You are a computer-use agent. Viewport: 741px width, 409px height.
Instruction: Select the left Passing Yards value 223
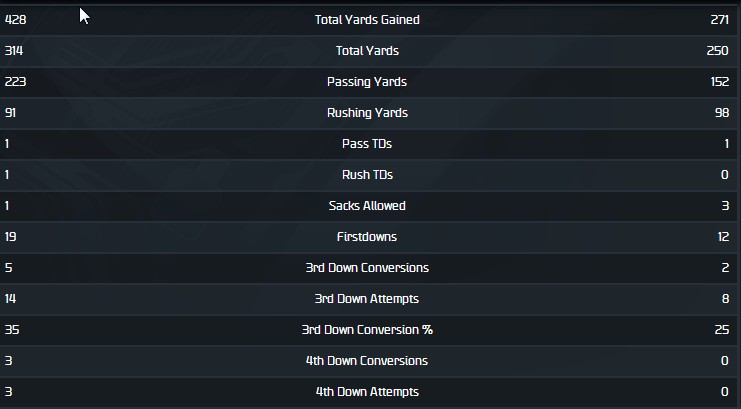point(15,81)
